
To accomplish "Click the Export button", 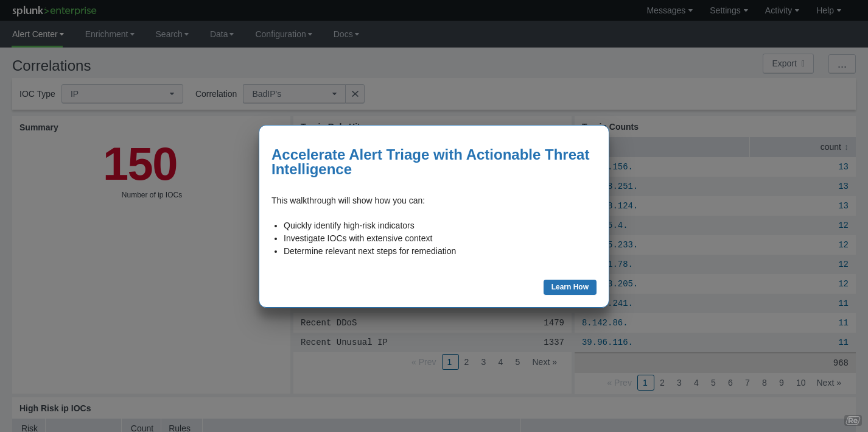I will coord(788,63).
